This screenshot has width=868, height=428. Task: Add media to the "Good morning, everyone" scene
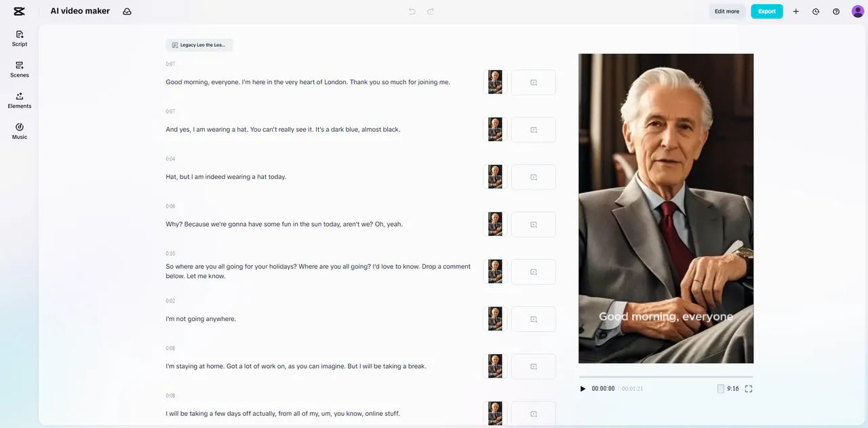click(x=533, y=83)
